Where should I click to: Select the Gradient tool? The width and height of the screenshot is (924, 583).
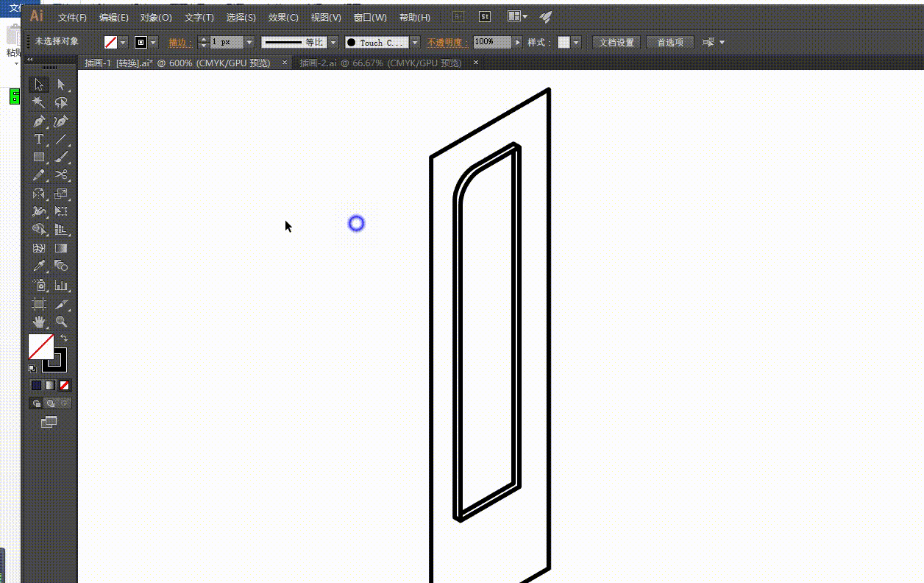click(x=61, y=248)
